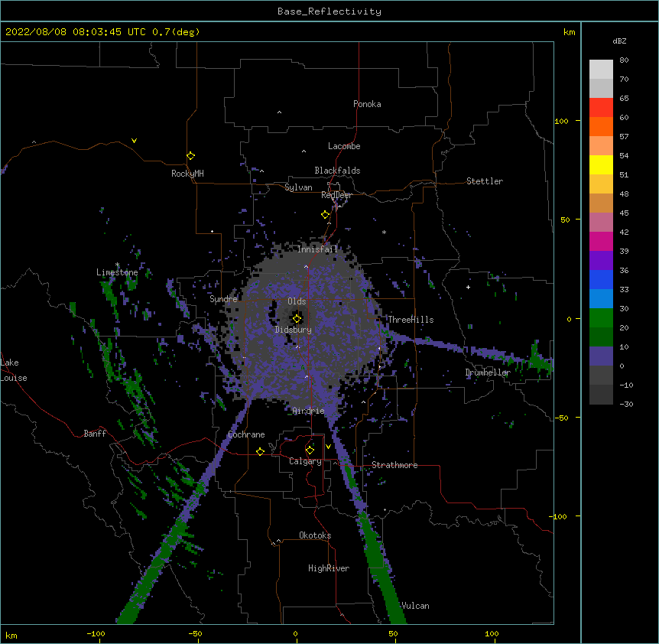Click the Strathmore label
The width and height of the screenshot is (659, 644).
pos(394,465)
